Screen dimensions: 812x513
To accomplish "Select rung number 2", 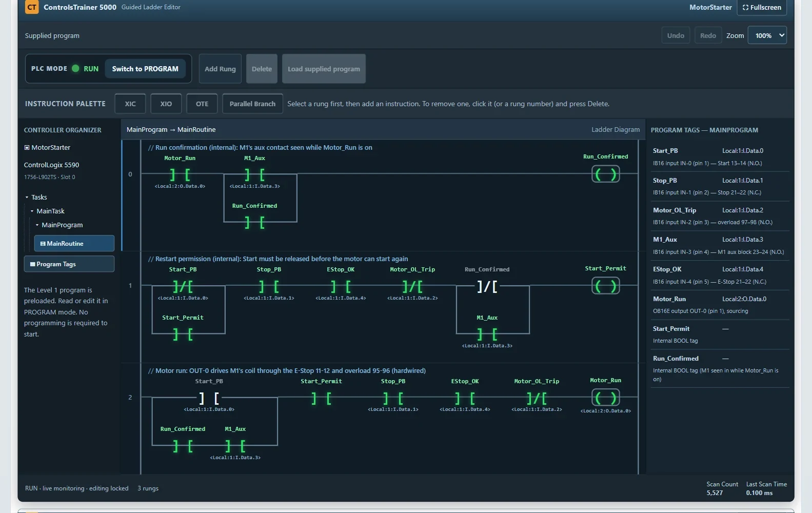I will (x=130, y=398).
